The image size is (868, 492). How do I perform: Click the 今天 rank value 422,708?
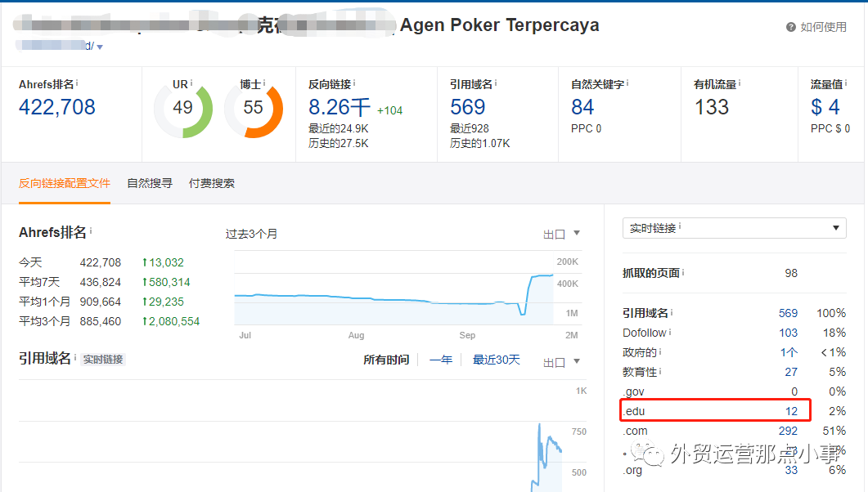tap(100, 262)
